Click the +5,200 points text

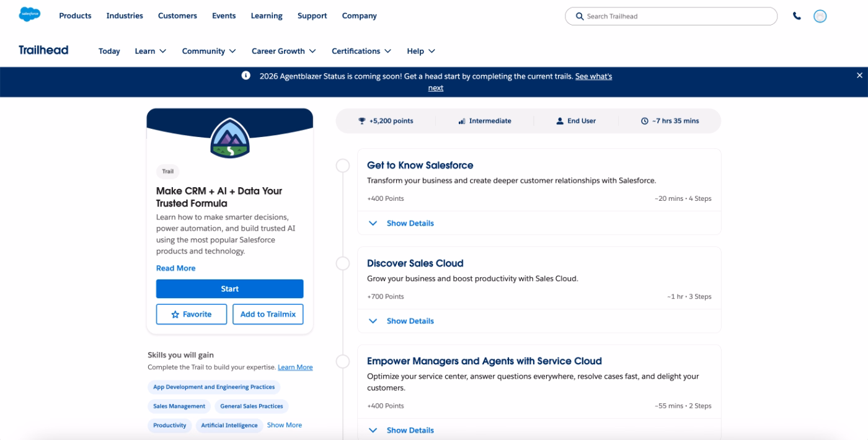tap(391, 121)
